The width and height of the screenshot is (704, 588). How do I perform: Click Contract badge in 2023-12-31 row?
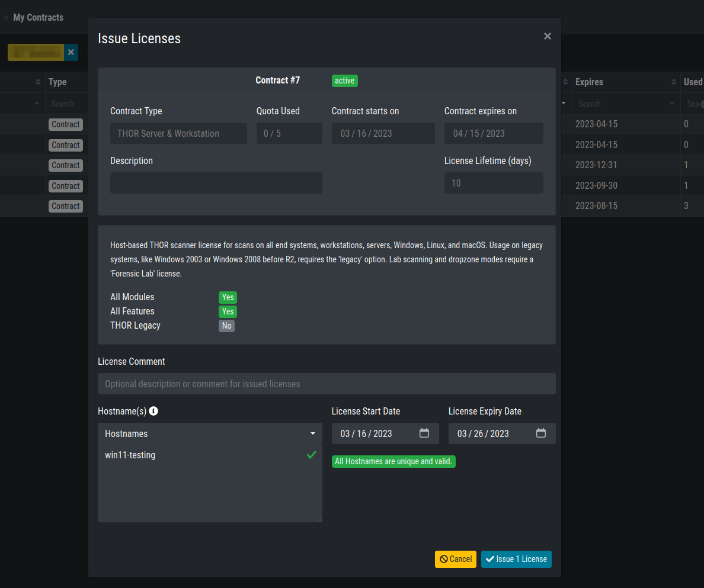point(66,165)
